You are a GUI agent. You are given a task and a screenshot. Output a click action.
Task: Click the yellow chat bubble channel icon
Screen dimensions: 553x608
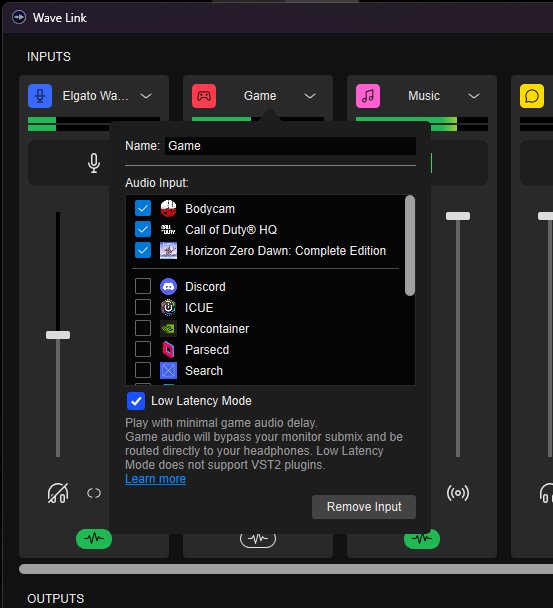tap(532, 96)
